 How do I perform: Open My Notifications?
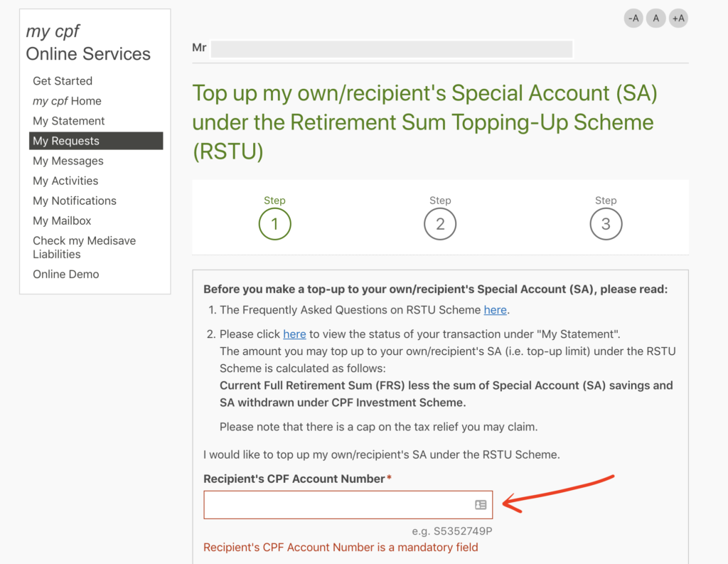[75, 201]
